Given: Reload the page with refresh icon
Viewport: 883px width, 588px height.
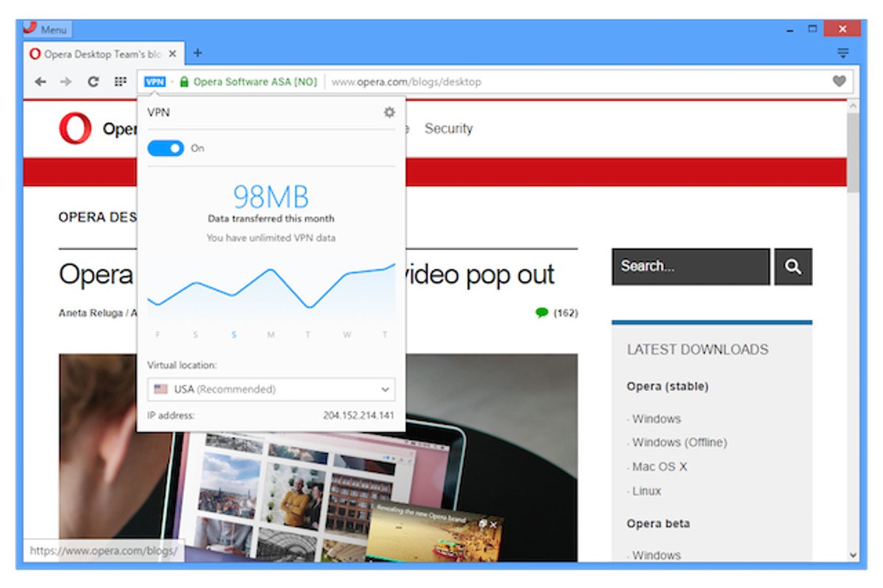Looking at the screenshot, I should 93,82.
